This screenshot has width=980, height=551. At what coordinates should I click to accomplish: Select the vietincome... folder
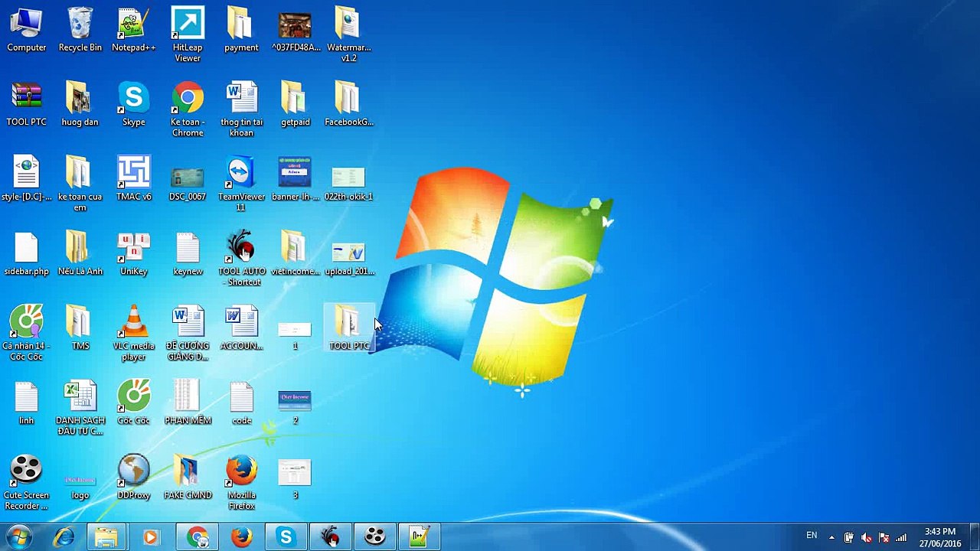(296, 254)
